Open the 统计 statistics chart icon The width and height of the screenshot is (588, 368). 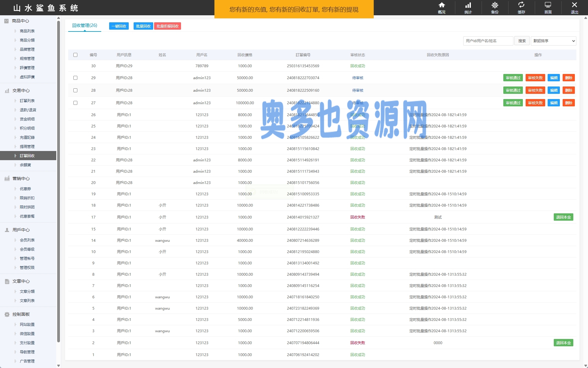point(468,6)
